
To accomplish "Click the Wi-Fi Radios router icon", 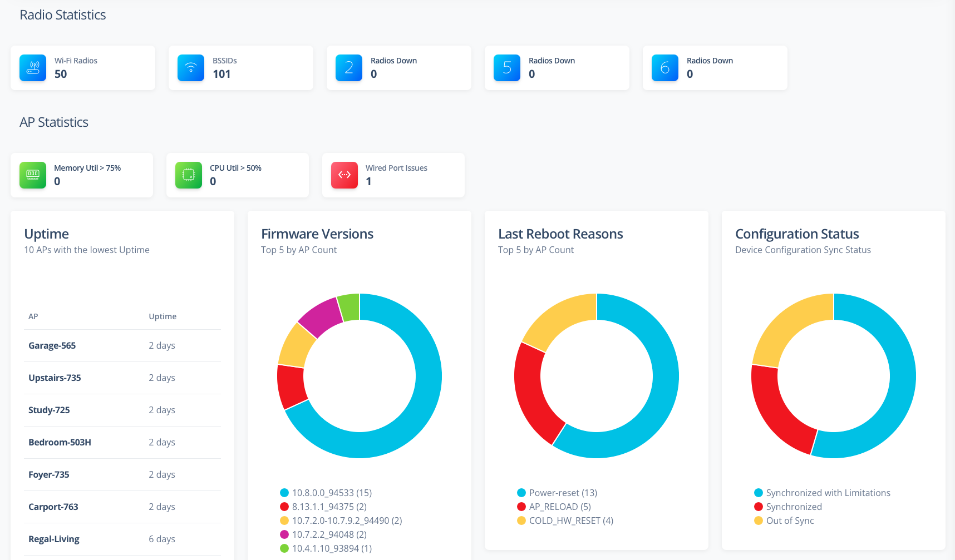I will click(x=33, y=68).
